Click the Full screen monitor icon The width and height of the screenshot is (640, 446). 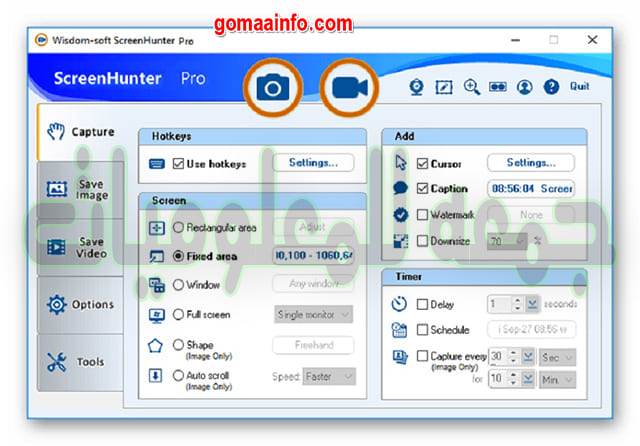click(157, 315)
